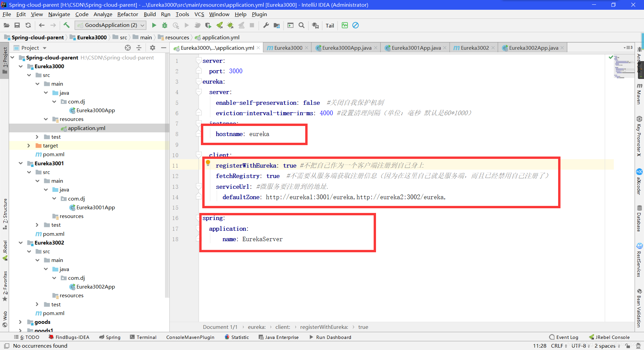Change file encoding UTF-8 in status bar
Viewport: 644px width, 350px height.
580,346
